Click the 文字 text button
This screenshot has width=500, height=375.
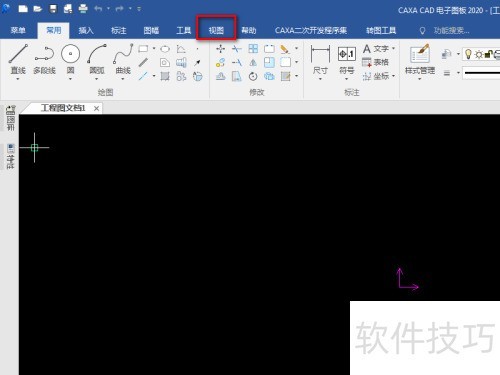[377, 49]
